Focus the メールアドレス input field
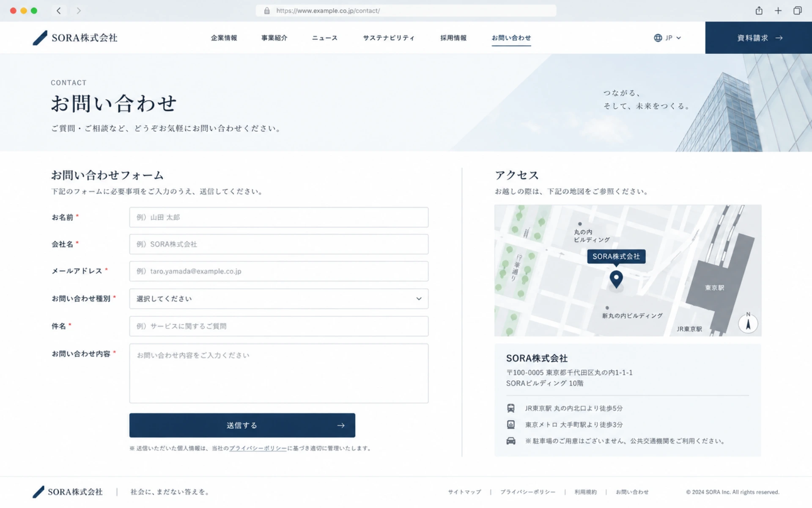Screen dimensions: 812x508 (279, 271)
